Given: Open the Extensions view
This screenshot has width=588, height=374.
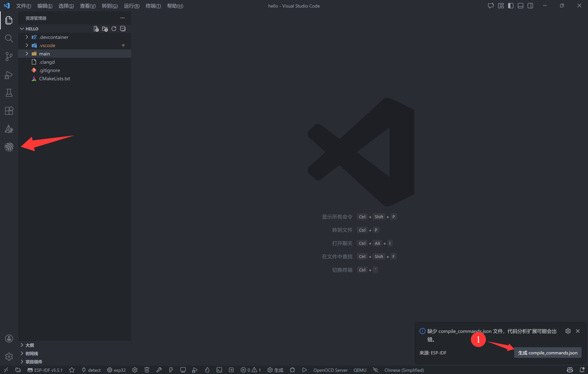Looking at the screenshot, I should [x=9, y=111].
